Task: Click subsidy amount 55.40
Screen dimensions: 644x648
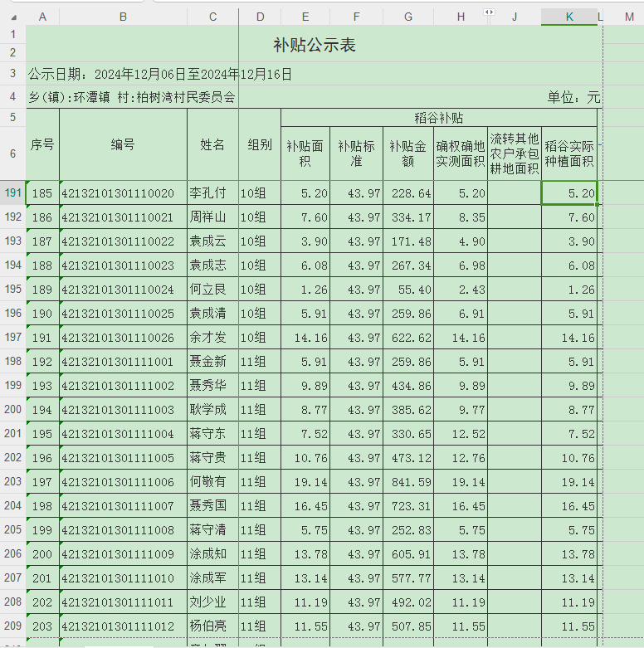Action: 408,289
